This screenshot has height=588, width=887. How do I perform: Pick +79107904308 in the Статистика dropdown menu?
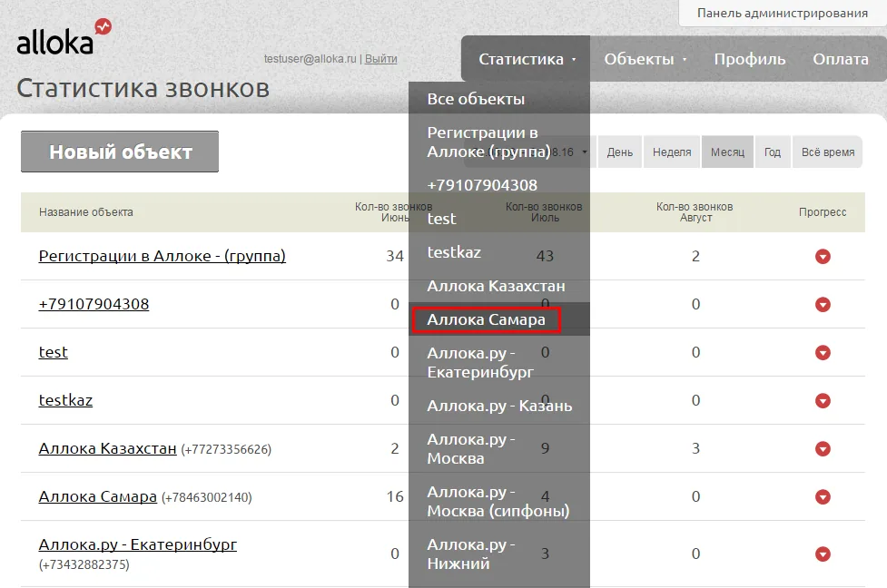pos(499,185)
